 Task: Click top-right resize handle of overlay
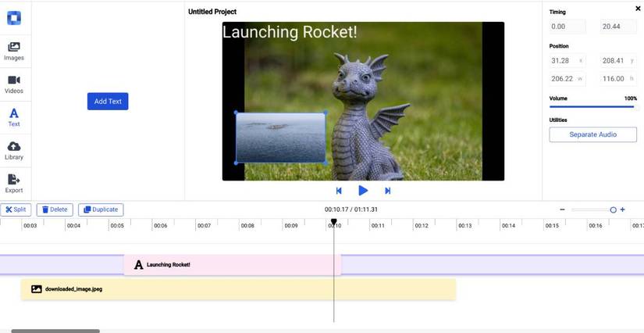(326, 113)
